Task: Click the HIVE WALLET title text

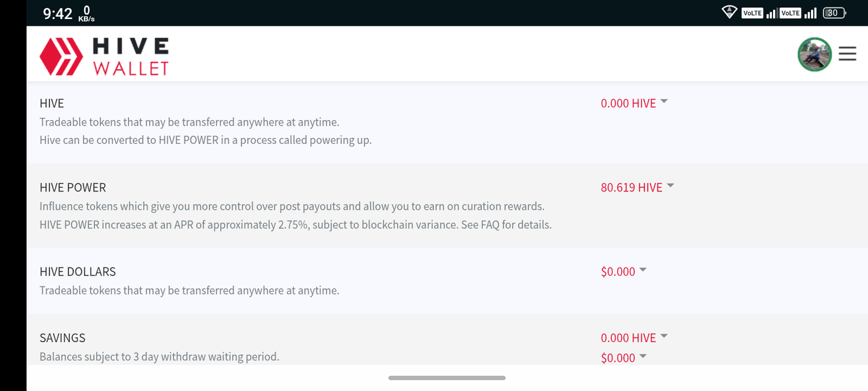Action: [131, 56]
